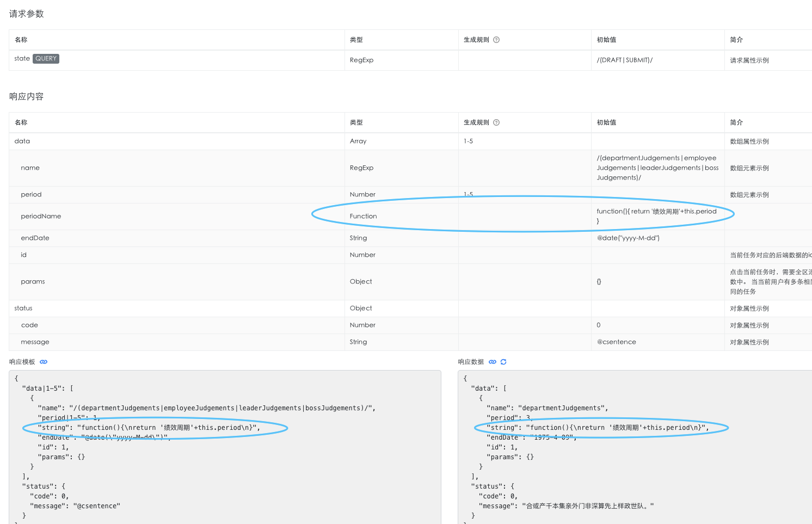Select the "data" property row name
Viewport: 812px width, 524px height.
(x=22, y=141)
